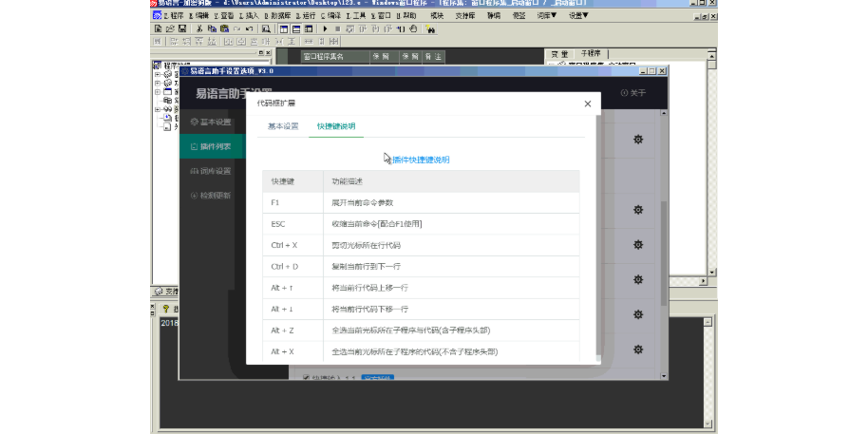This screenshot has height=434, width=868.
Task: Select the 快捷键说明 tab
Action: click(335, 126)
